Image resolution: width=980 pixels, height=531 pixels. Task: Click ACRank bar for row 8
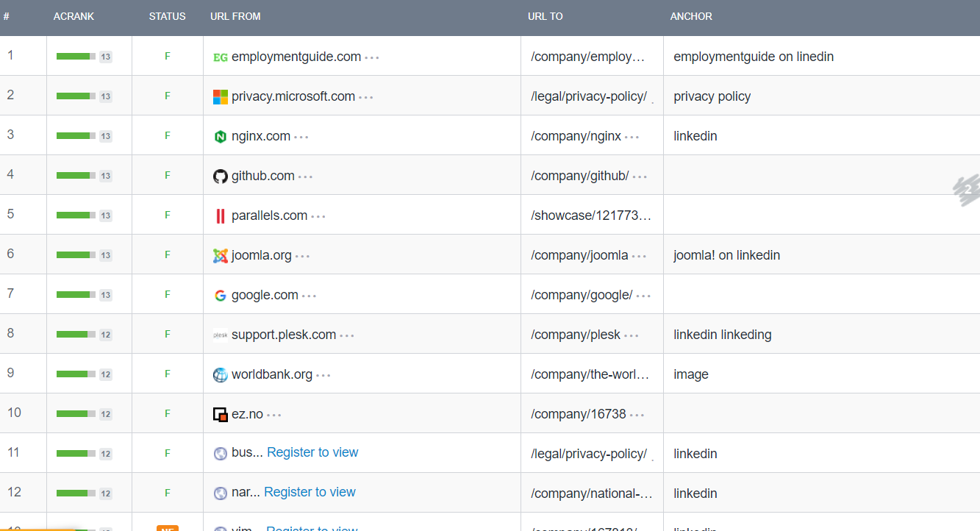coord(76,334)
